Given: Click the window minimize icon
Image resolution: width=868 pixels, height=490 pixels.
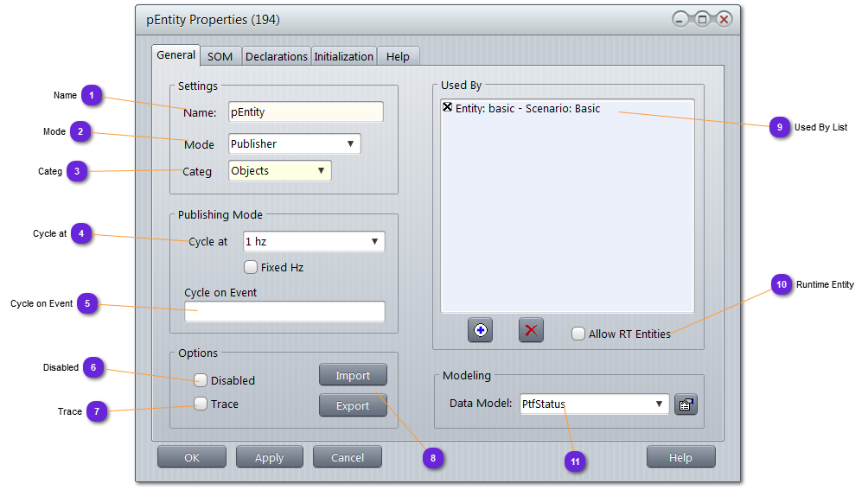Looking at the screenshot, I should (x=681, y=20).
